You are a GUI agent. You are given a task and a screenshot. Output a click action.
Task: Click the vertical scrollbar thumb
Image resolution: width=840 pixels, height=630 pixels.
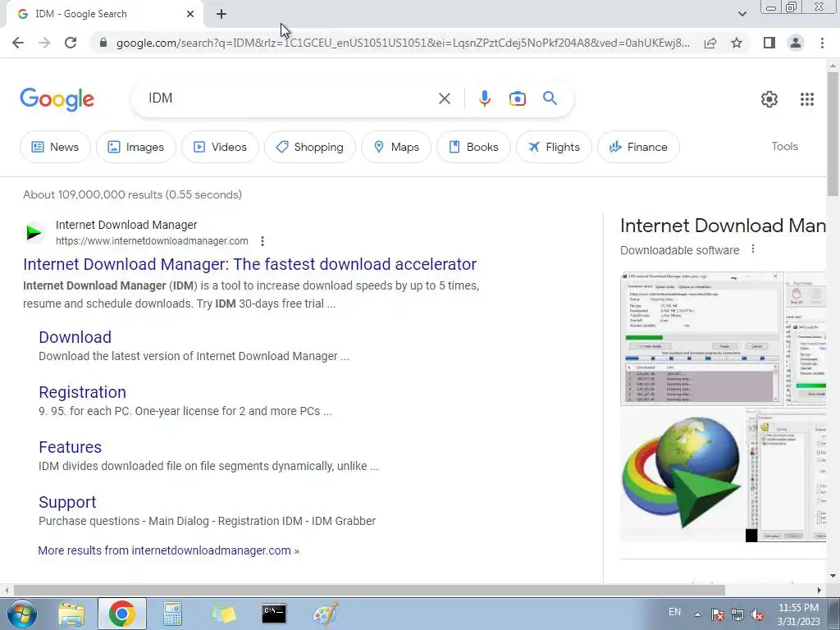[833, 134]
